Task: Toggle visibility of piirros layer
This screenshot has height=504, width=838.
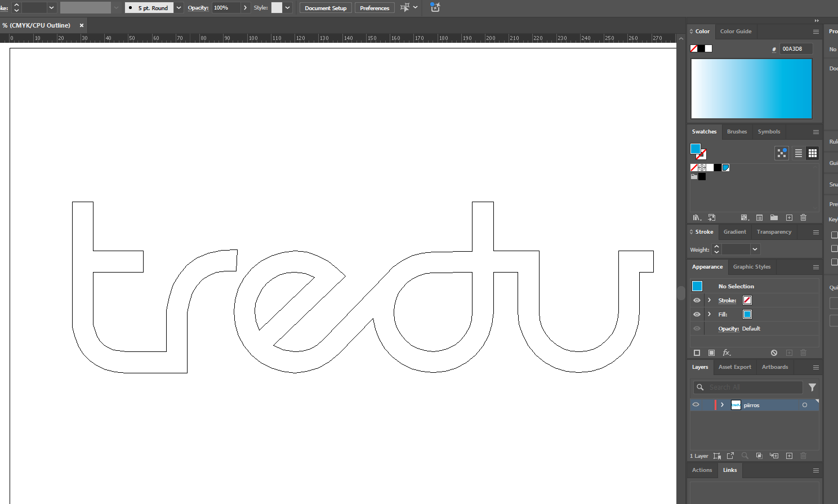Action: [696, 404]
